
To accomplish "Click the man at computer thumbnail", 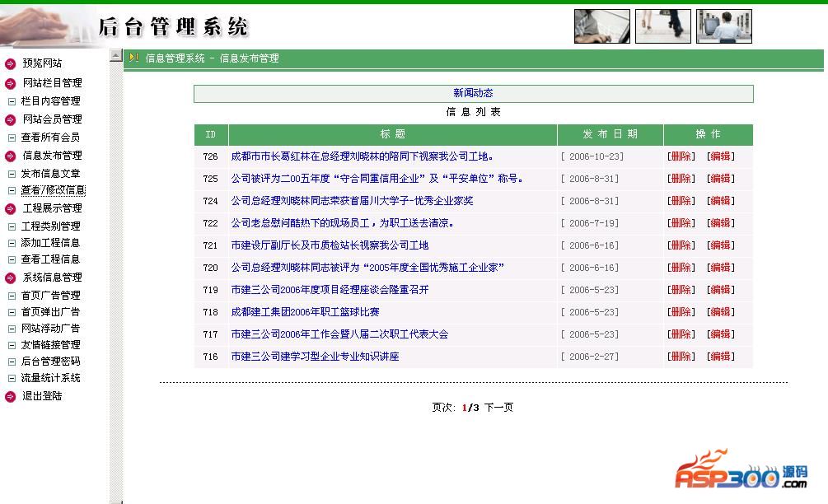I will coord(724,26).
